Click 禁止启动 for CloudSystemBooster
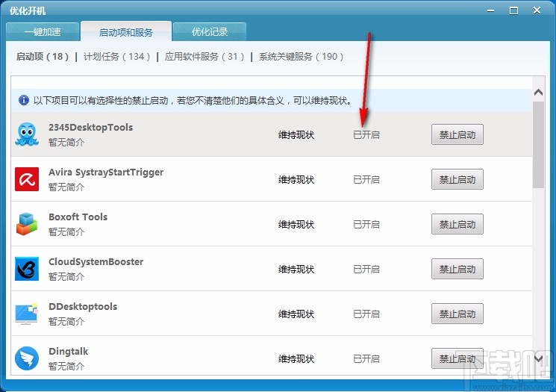The image size is (556, 392). click(457, 269)
